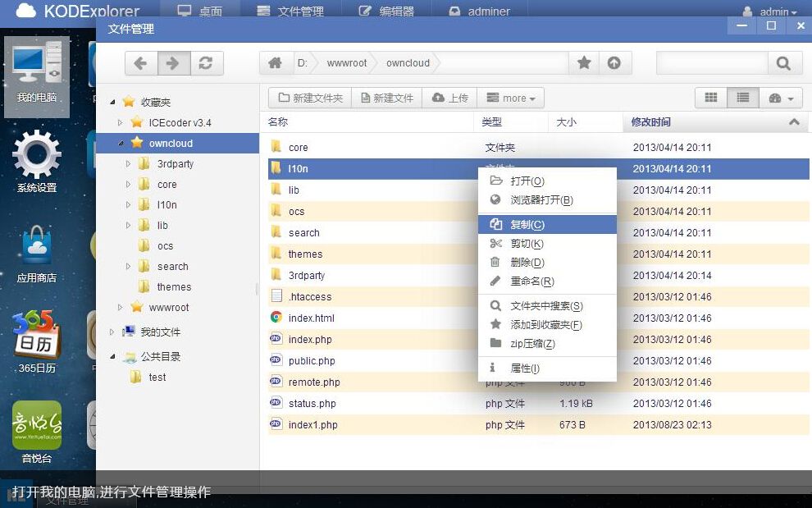Switch to grid view
The height and width of the screenshot is (508, 812).
710,97
